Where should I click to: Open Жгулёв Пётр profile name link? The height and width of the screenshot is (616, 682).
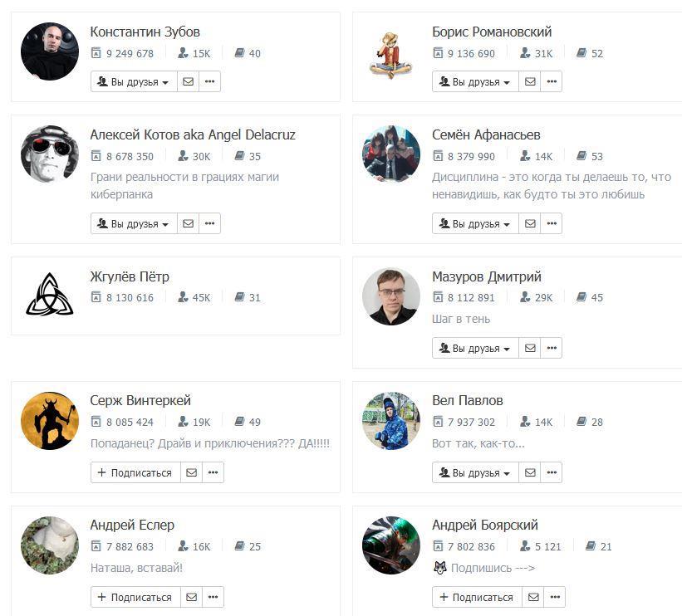(x=130, y=276)
